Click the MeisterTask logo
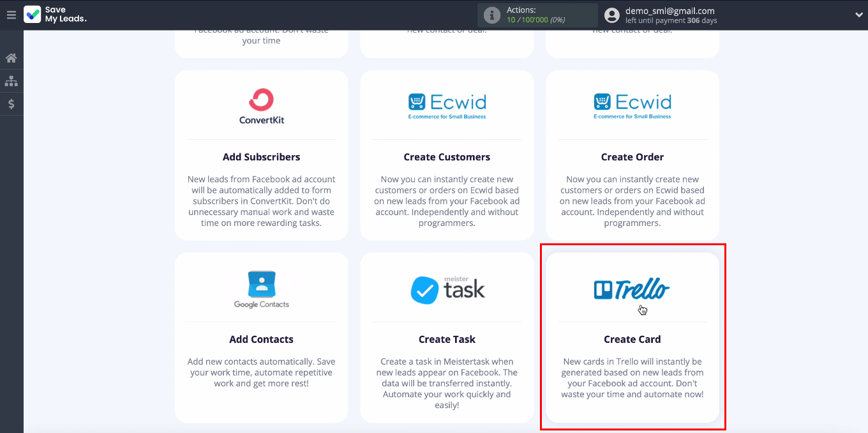 (447, 289)
